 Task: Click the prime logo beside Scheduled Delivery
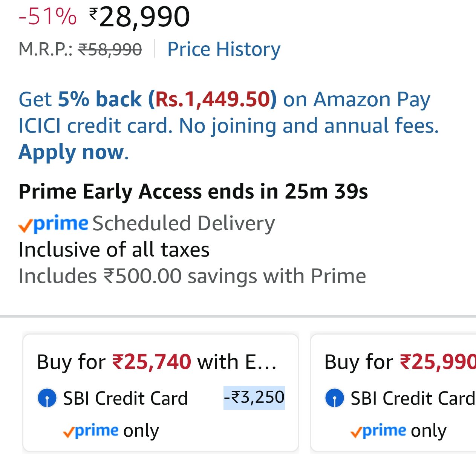pos(61,223)
